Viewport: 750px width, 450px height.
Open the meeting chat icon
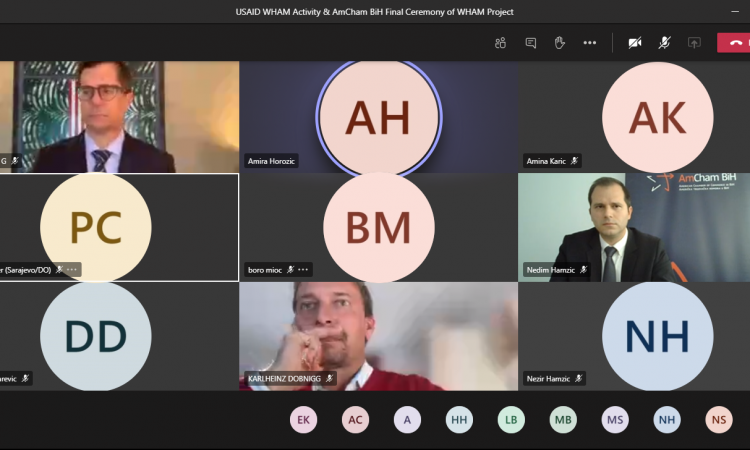click(530, 43)
